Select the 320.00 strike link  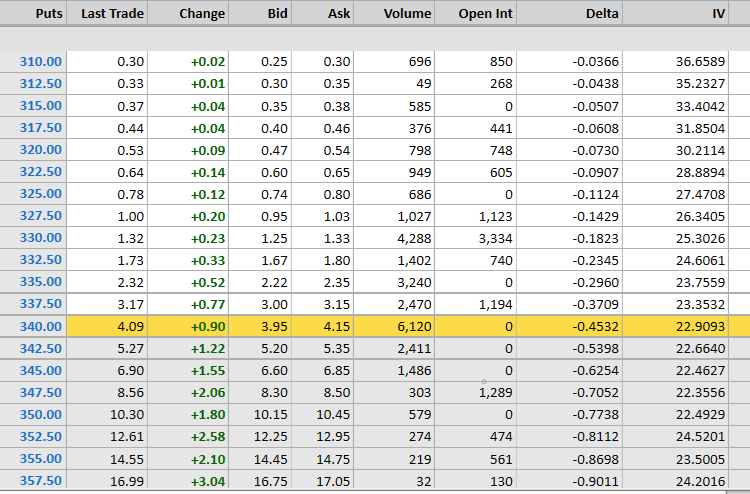click(41, 150)
